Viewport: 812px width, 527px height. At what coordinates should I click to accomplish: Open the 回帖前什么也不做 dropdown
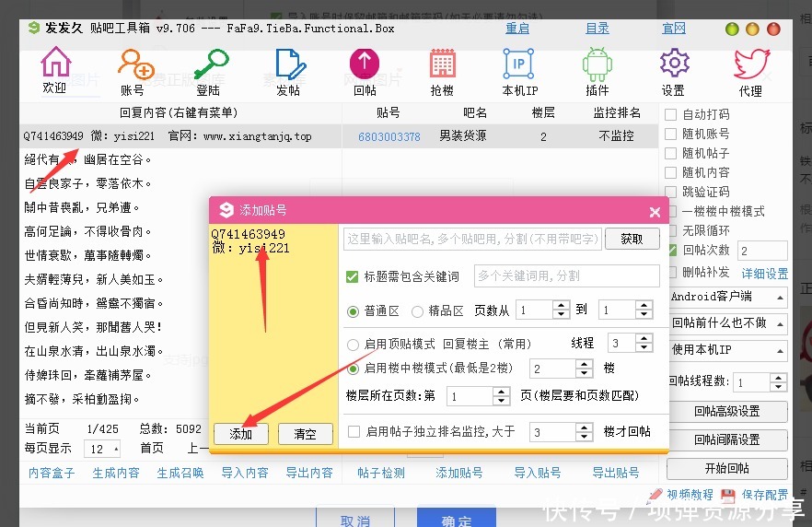click(727, 323)
